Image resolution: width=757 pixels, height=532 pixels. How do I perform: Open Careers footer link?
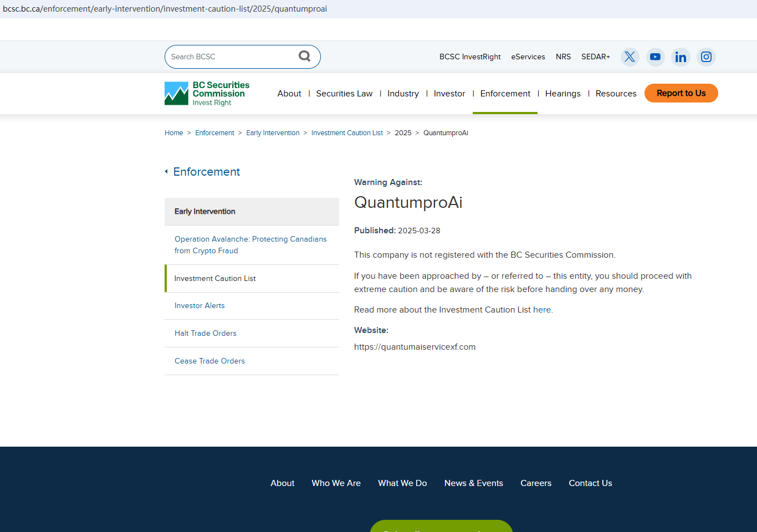[536, 483]
